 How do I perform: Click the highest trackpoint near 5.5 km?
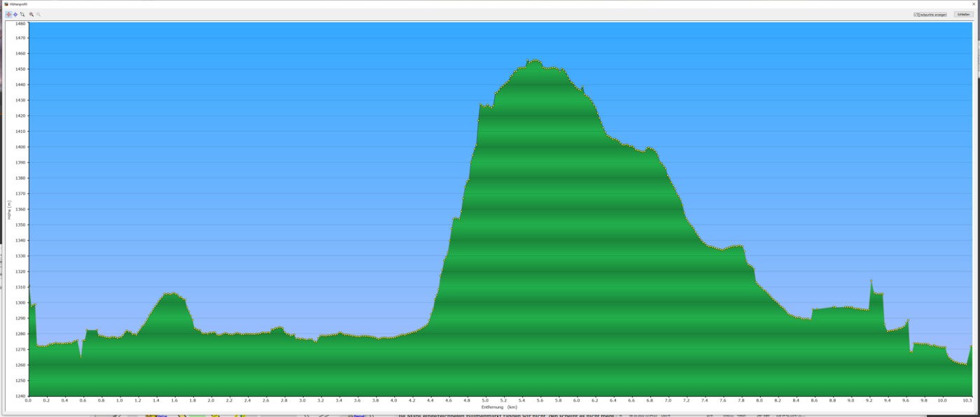[x=535, y=61]
